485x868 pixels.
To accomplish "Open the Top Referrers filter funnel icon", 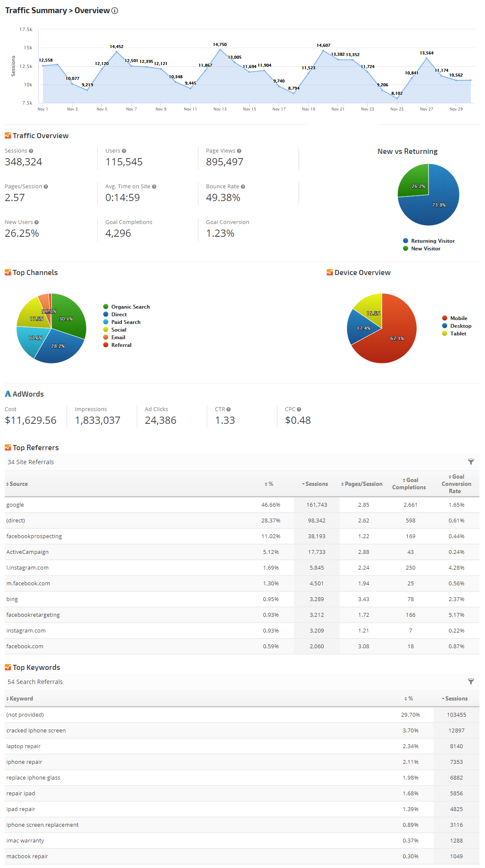I will click(471, 462).
